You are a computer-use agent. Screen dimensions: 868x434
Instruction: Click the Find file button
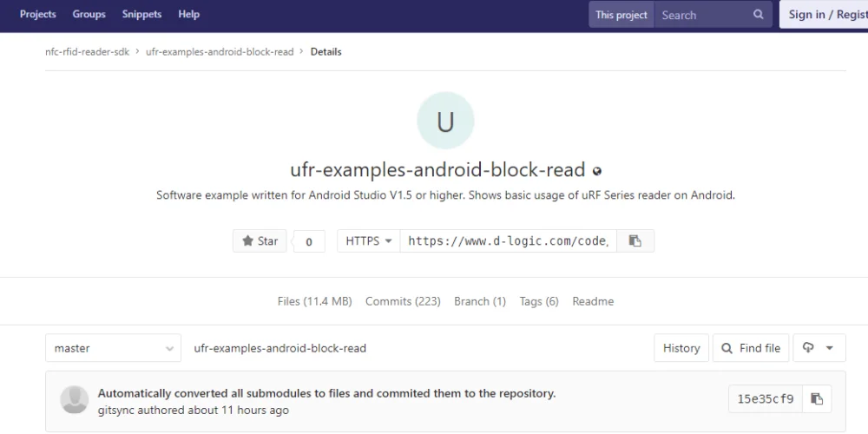(x=751, y=348)
